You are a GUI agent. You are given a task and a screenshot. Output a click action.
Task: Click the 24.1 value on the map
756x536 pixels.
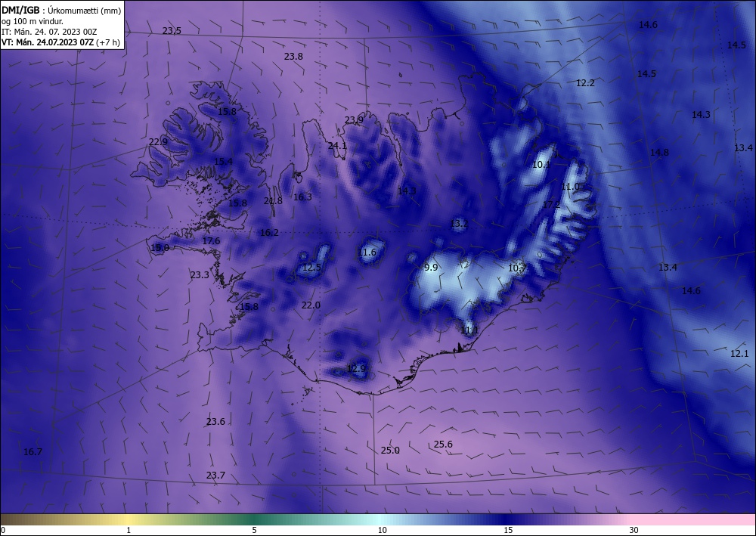337,146
